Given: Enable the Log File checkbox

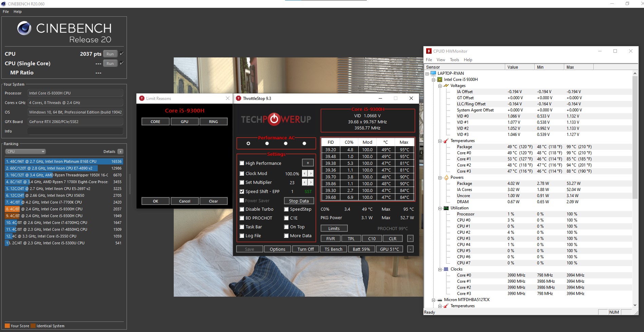Looking at the screenshot, I should point(242,236).
